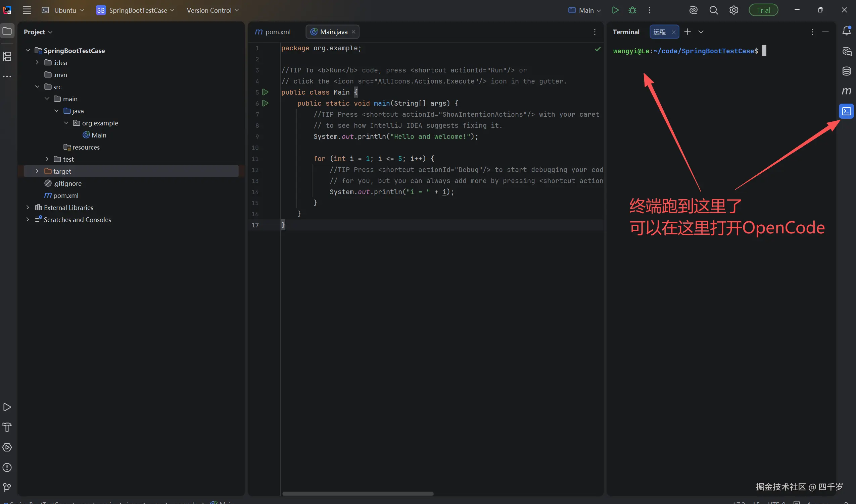Toggle the Terminal tool window button

pos(846,111)
